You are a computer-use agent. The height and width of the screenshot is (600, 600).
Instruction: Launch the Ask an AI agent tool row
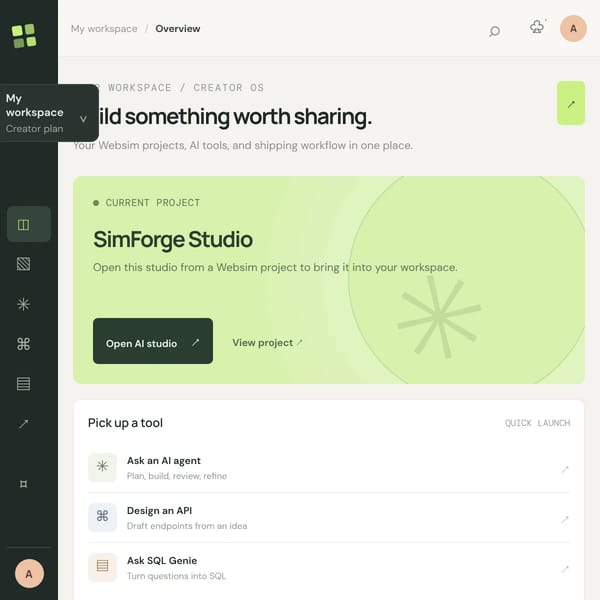point(328,468)
